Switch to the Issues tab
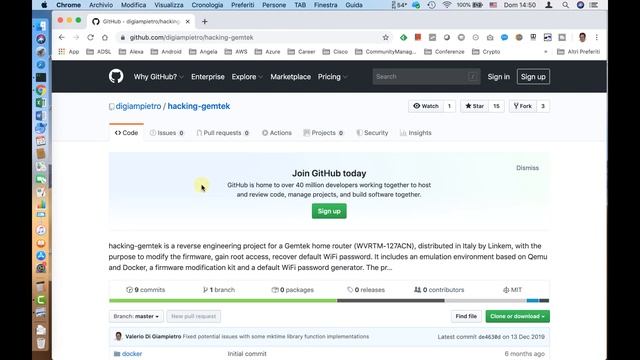 point(167,133)
